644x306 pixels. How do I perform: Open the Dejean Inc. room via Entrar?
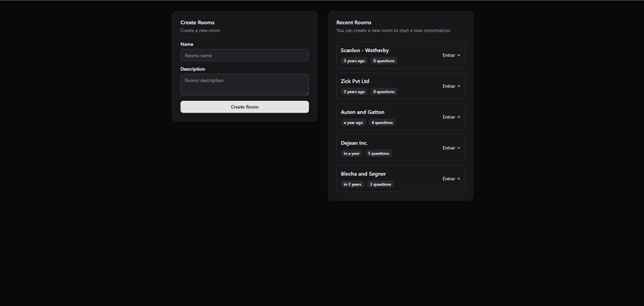click(x=451, y=148)
